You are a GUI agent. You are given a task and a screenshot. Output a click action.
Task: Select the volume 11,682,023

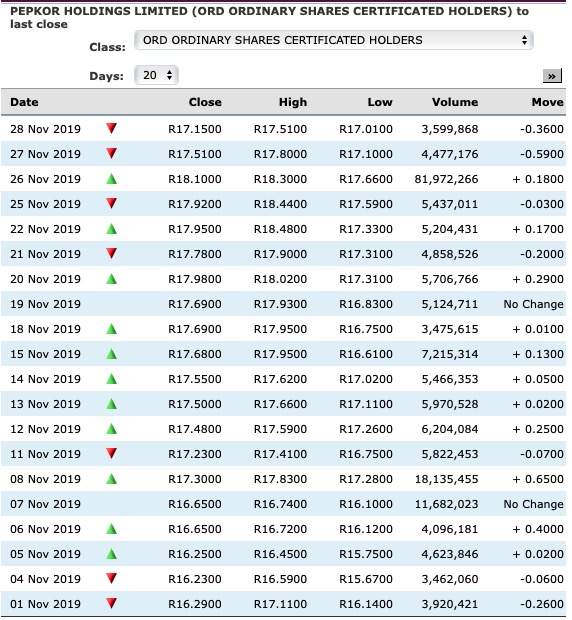[446, 504]
